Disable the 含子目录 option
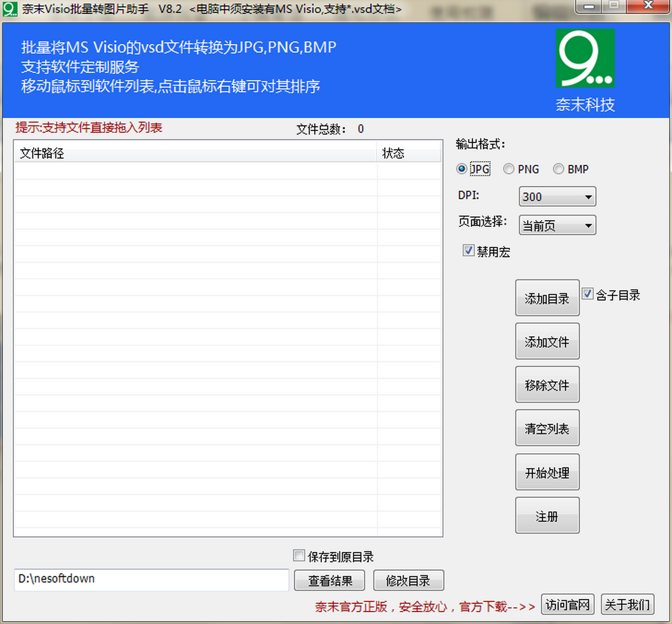 (x=587, y=294)
